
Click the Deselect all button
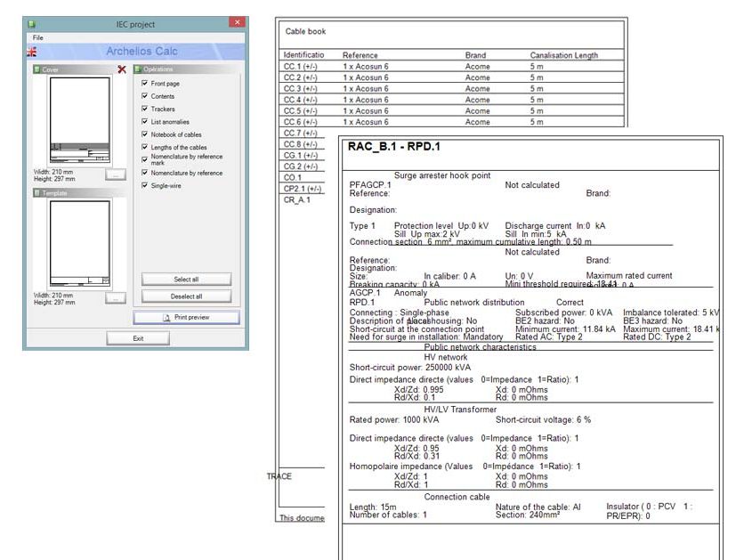click(186, 296)
